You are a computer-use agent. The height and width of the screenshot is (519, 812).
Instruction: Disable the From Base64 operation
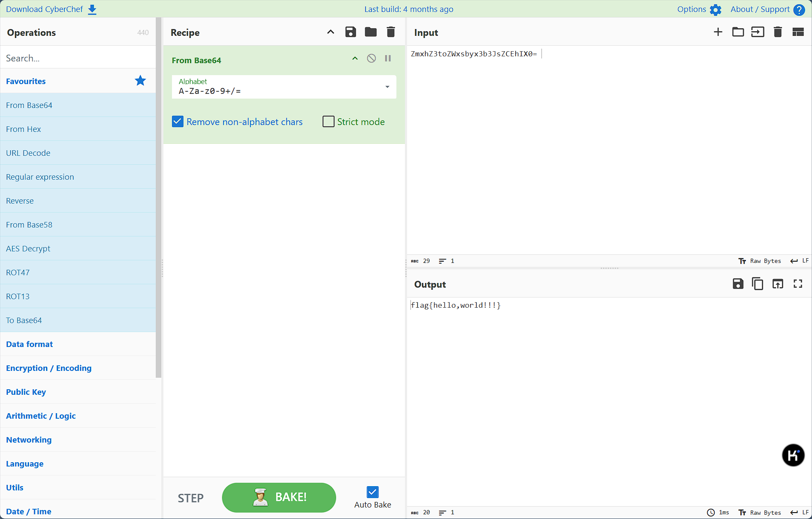tap(372, 58)
